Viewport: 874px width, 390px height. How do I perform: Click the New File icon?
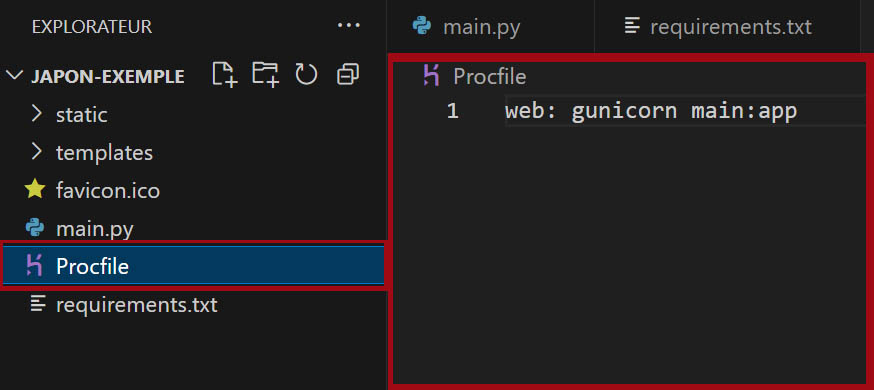click(x=225, y=74)
